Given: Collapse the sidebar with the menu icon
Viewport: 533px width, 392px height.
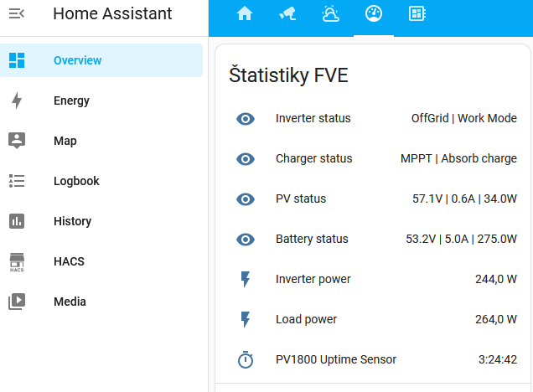Looking at the screenshot, I should [17, 14].
